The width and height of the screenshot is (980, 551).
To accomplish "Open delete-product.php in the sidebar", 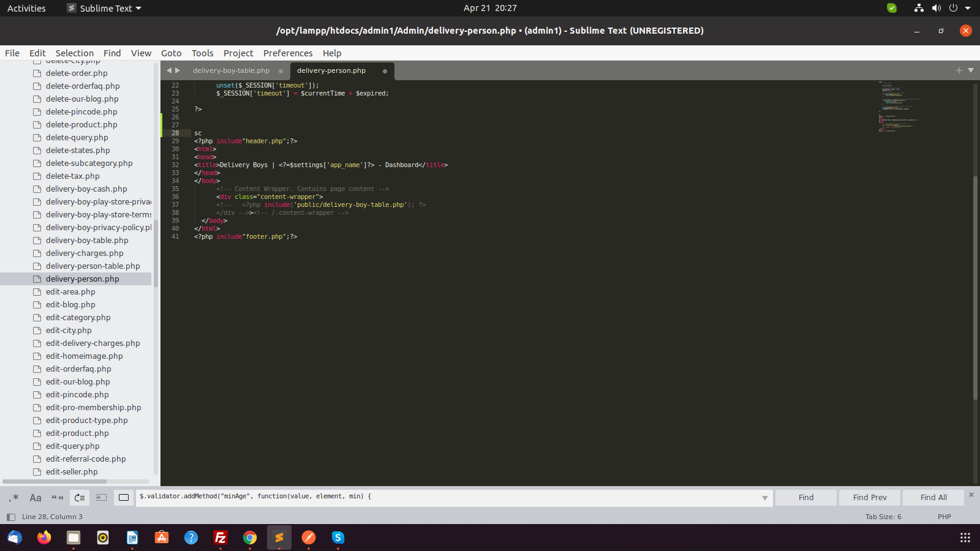I will (x=81, y=124).
